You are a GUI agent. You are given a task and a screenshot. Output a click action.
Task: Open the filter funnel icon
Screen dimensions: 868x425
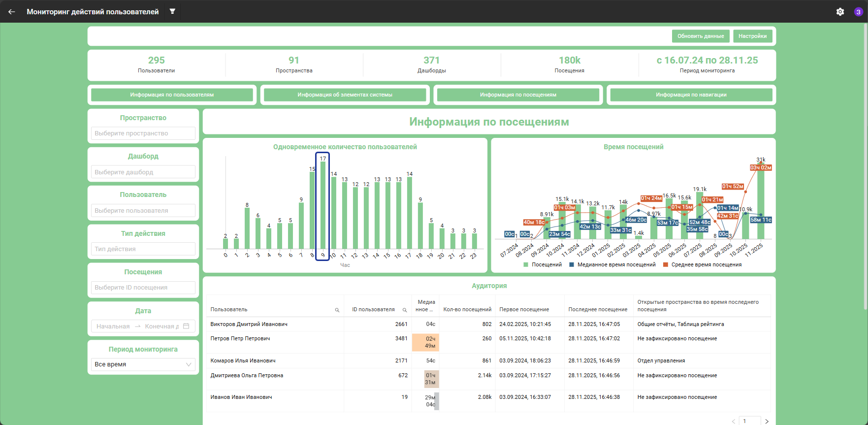pos(172,11)
